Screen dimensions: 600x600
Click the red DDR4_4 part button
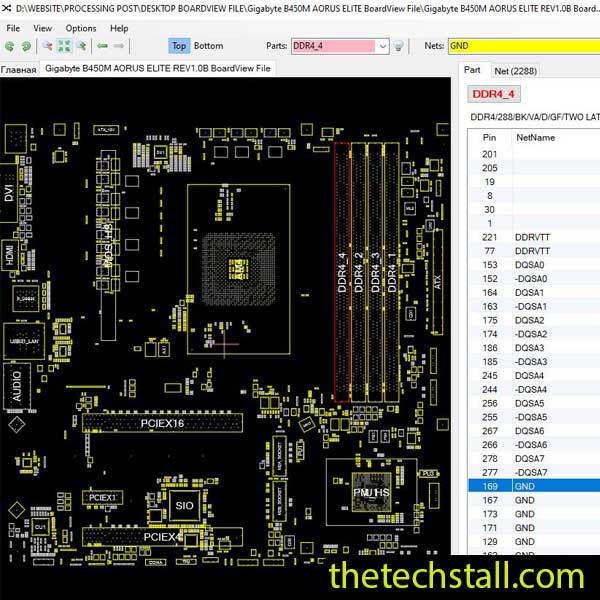pyautogui.click(x=493, y=94)
